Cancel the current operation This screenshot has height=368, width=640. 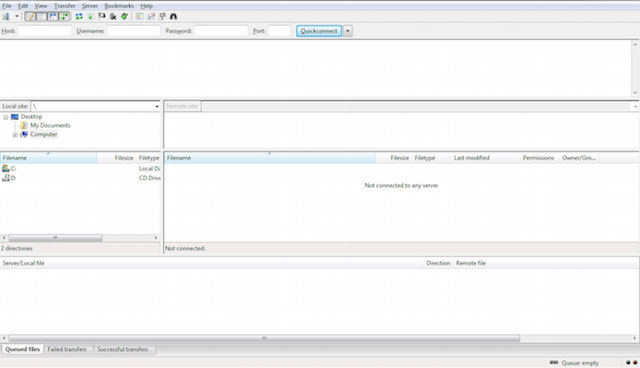(x=102, y=16)
